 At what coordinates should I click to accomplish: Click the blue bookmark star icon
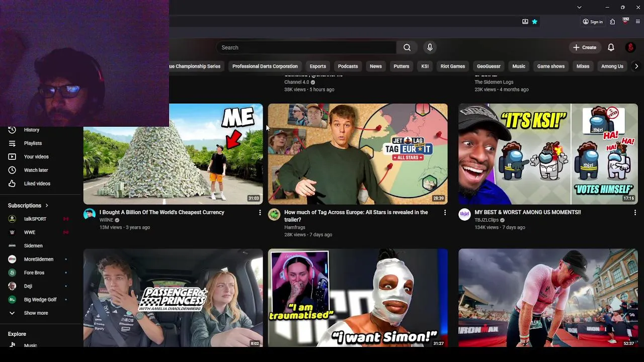pyautogui.click(x=534, y=22)
